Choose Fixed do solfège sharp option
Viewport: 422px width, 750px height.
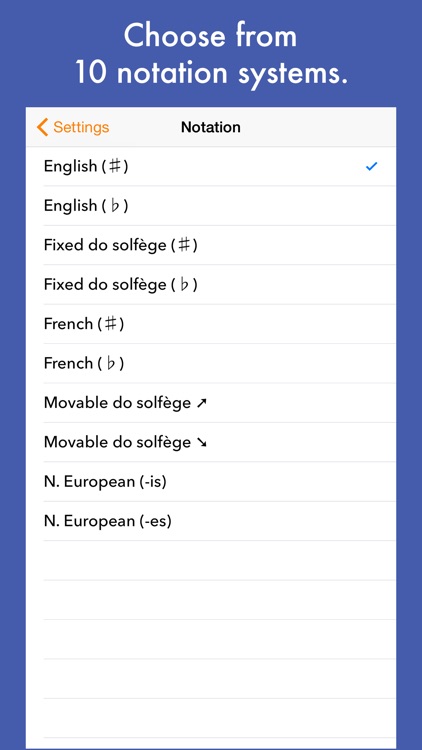[211, 245]
